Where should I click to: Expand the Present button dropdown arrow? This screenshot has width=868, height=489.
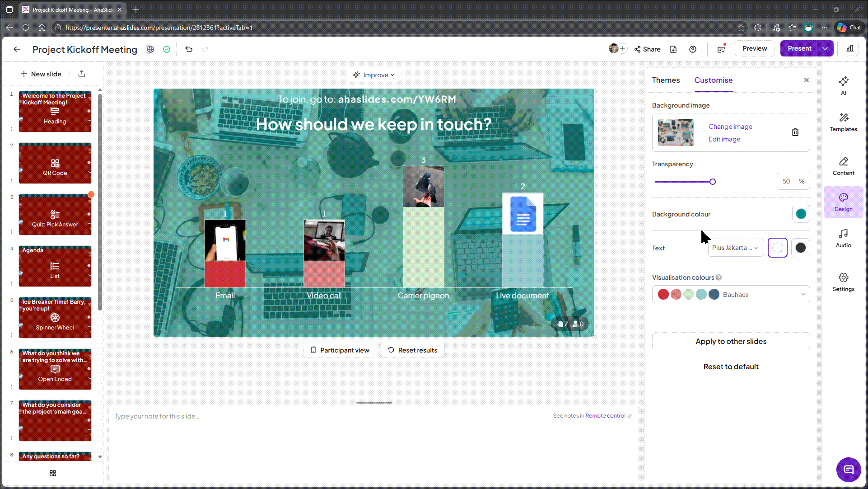(x=825, y=48)
